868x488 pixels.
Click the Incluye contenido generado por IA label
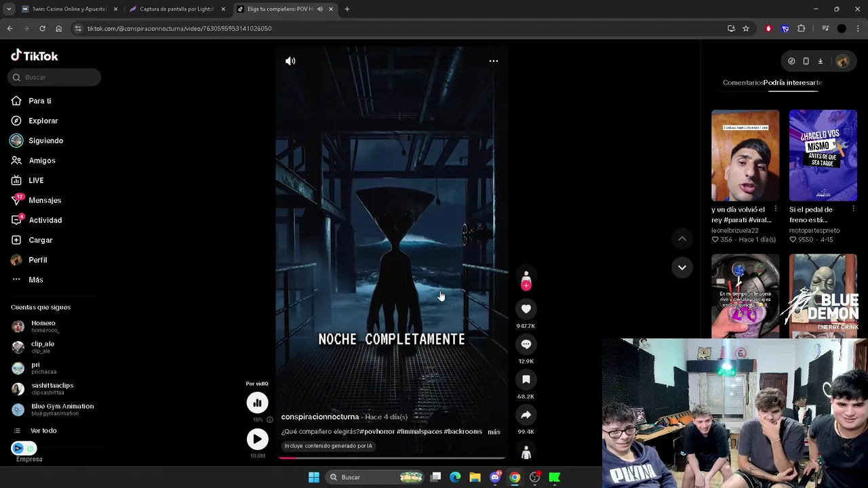(328, 446)
